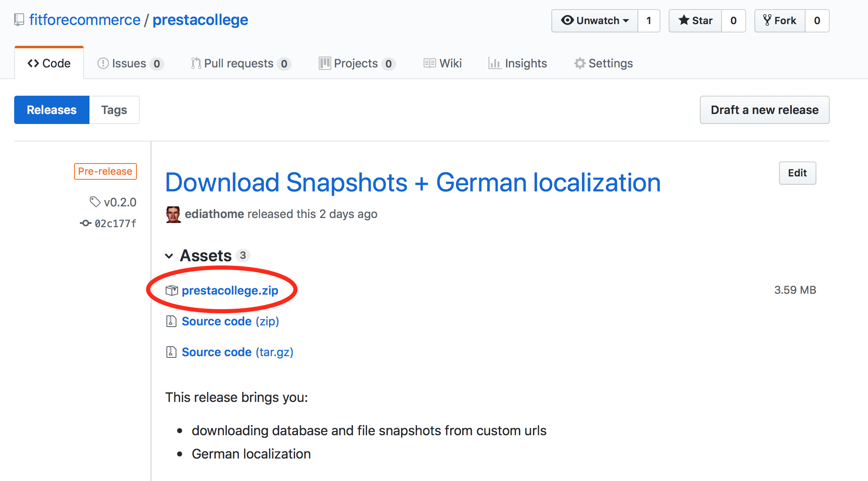Open repository Settings gear tab
The height and width of the screenshot is (481, 868).
point(603,63)
